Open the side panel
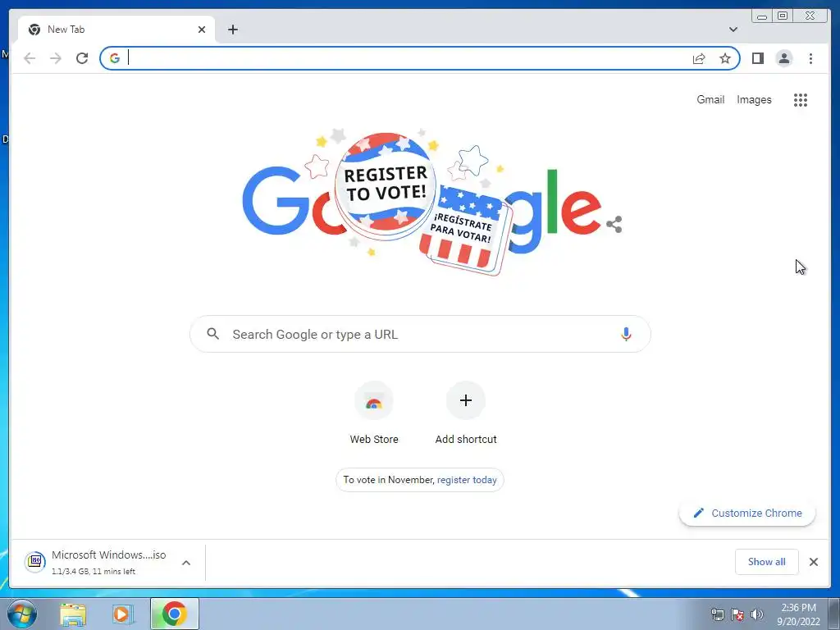840x630 pixels. click(757, 58)
